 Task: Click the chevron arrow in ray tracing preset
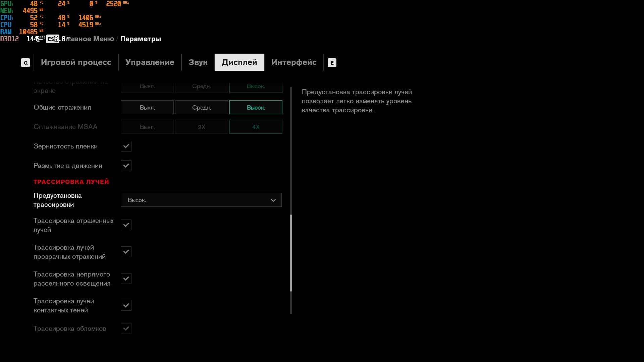point(273,200)
